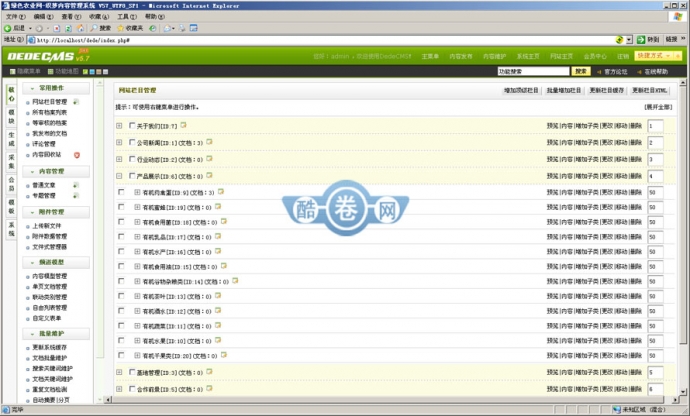Click the IE Search magnifier icon
The image size is (690, 416).
(x=94, y=28)
